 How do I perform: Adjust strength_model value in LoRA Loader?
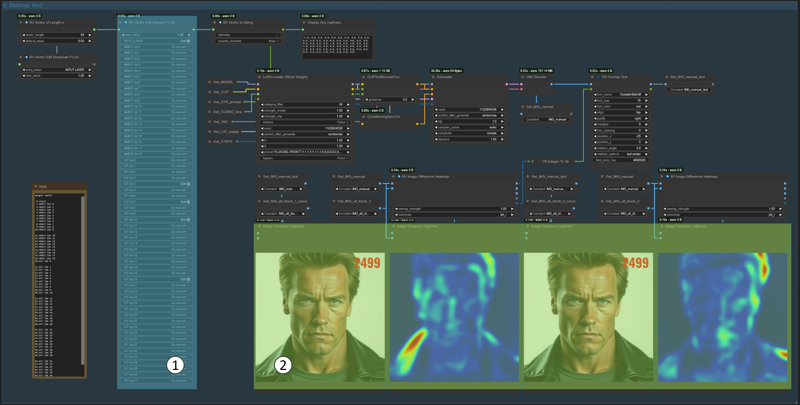click(305, 111)
